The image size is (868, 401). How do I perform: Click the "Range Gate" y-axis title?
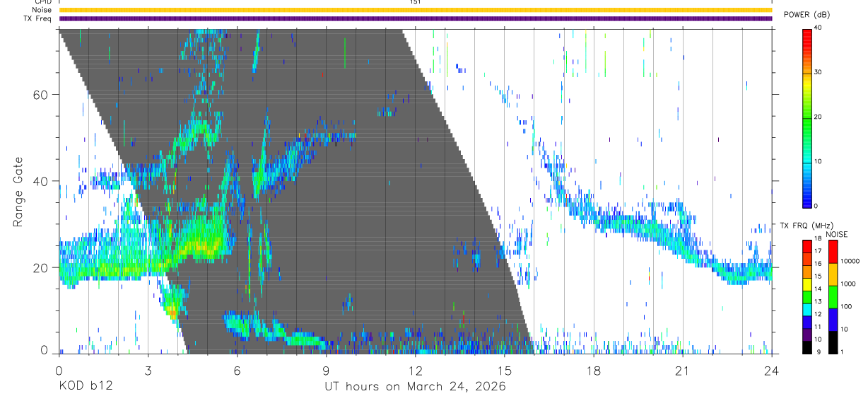point(20,192)
